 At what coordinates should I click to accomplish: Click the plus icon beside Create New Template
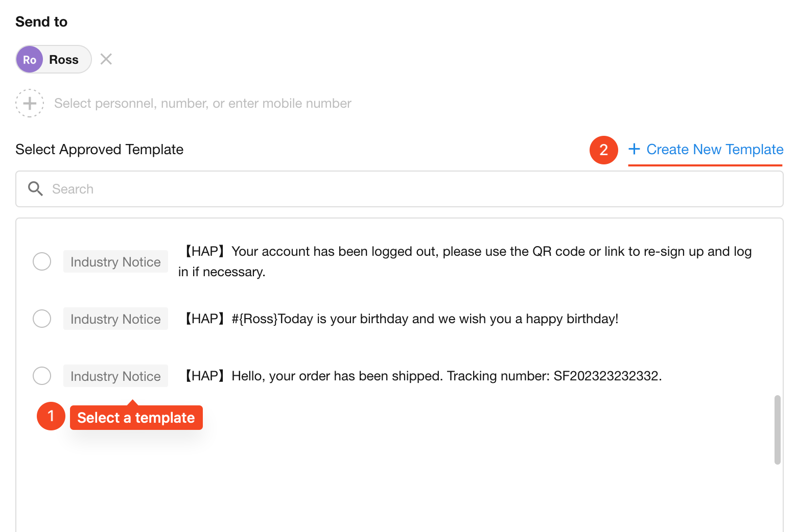click(634, 149)
